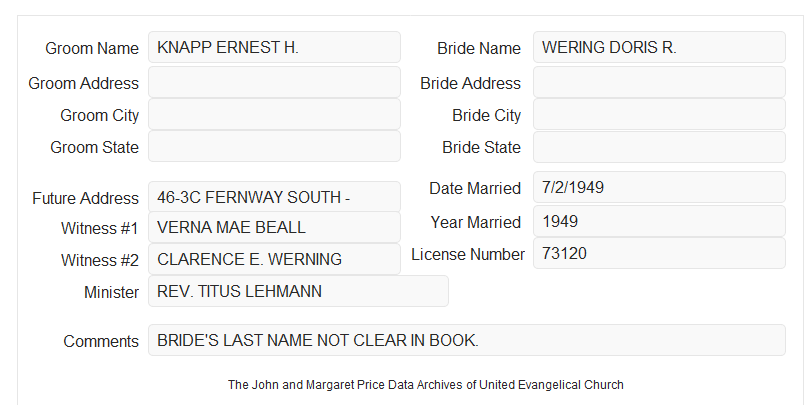Click the Year Married field showing 1949
The image size is (805, 405).
(x=659, y=221)
